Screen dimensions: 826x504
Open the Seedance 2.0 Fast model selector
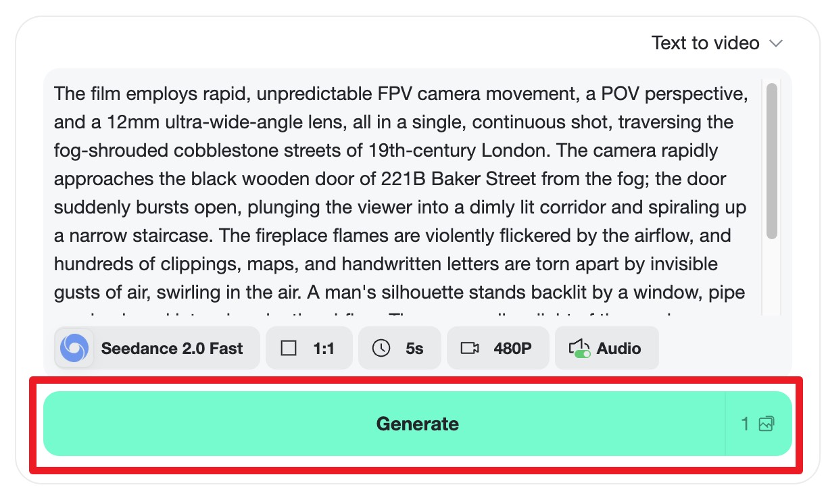pyautogui.click(x=157, y=349)
